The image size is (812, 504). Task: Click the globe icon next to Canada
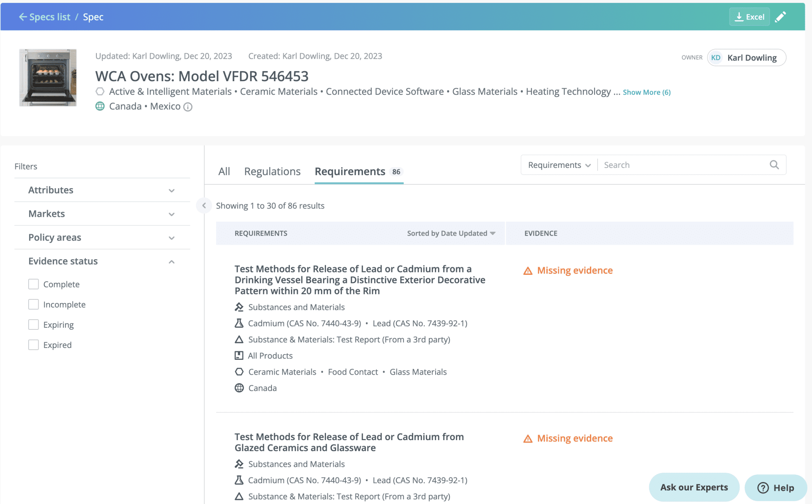100,106
